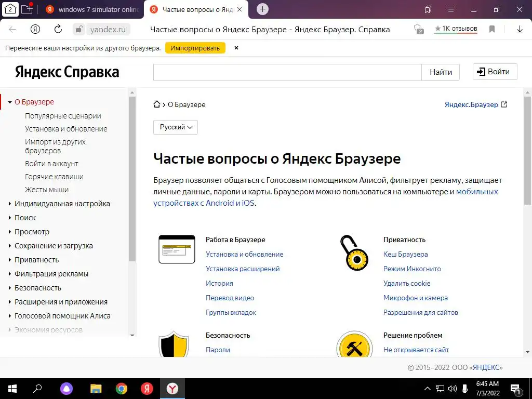Open the browser hamburger menu
The image size is (532, 399).
coord(451,9)
